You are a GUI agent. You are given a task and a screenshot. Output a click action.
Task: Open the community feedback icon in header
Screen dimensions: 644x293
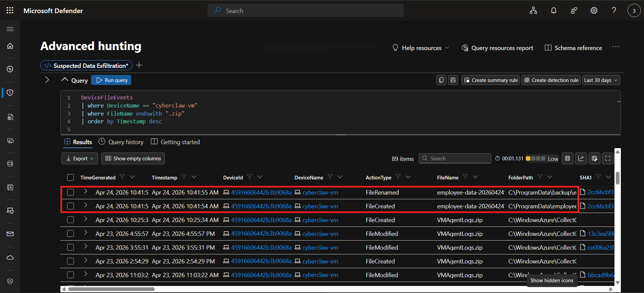(x=574, y=11)
